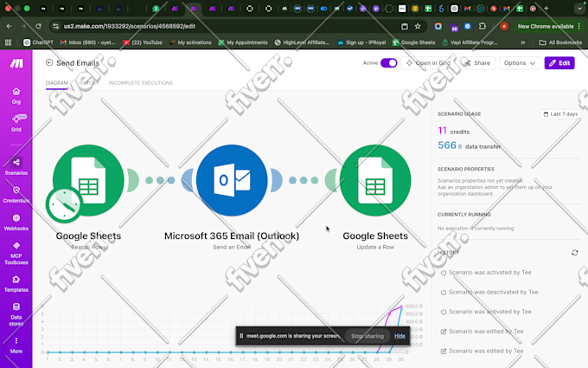
Task: Click the browser address bar URL
Action: pos(130,26)
